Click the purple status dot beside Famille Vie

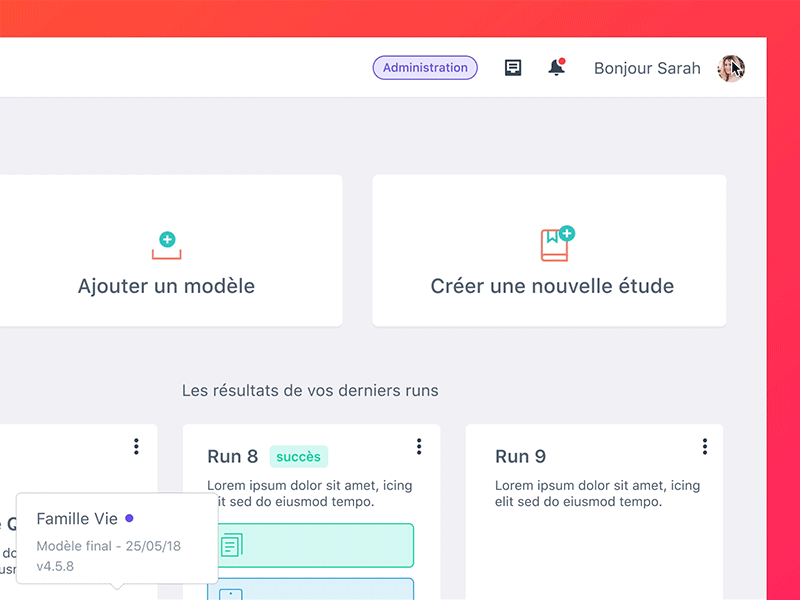pyautogui.click(x=131, y=517)
